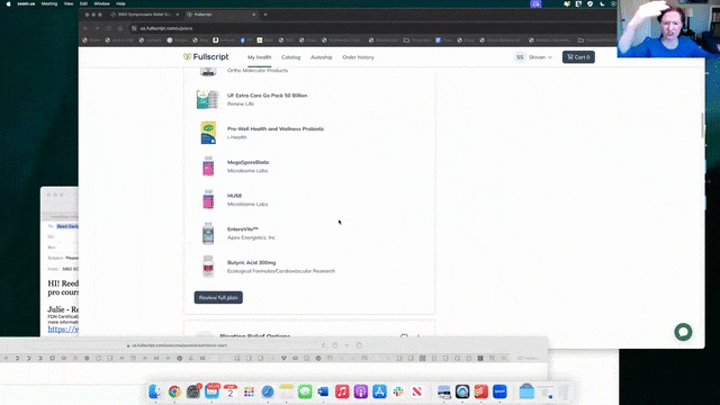Click the EnteroVite product thumbnail
The height and width of the screenshot is (405, 720).
tap(208, 233)
